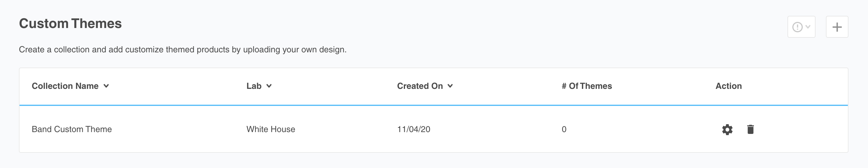868x168 pixels.
Task: Delete Band Custom Theme via trash icon
Action: click(x=750, y=129)
